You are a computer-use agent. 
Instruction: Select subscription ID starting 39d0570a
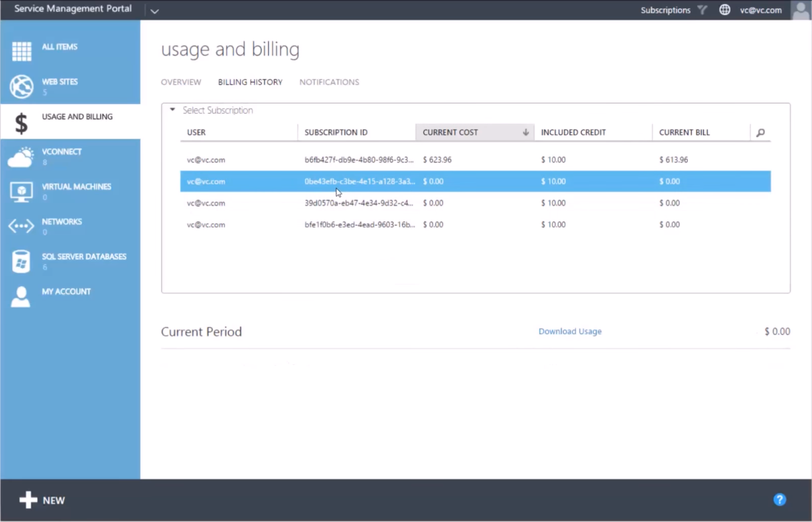click(x=359, y=203)
